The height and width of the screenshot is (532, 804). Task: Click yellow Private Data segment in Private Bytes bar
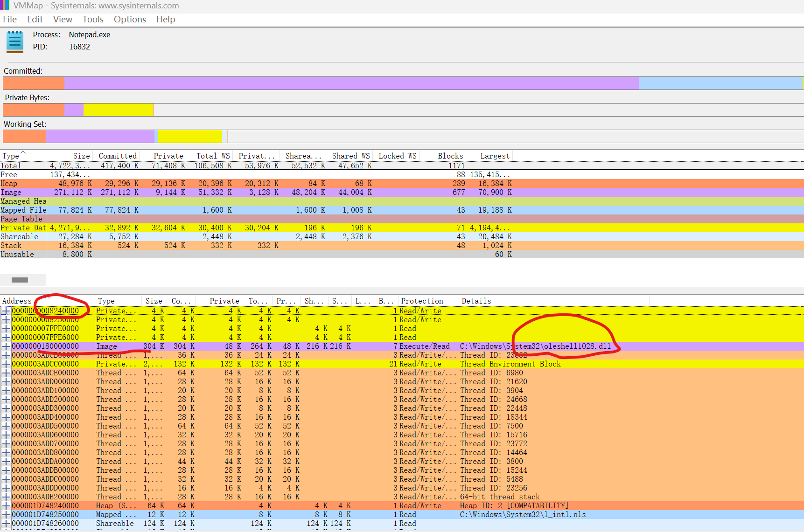click(118, 110)
